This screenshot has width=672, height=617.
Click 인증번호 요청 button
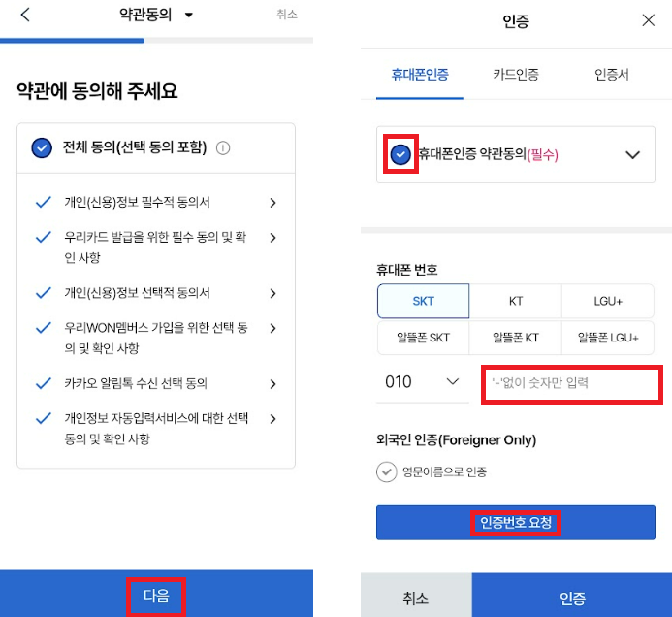[x=516, y=522]
